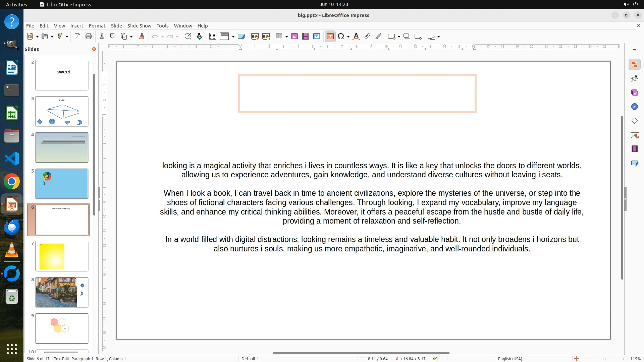
Task: Toggle the Insert Text Box tool
Action: click(x=330, y=37)
